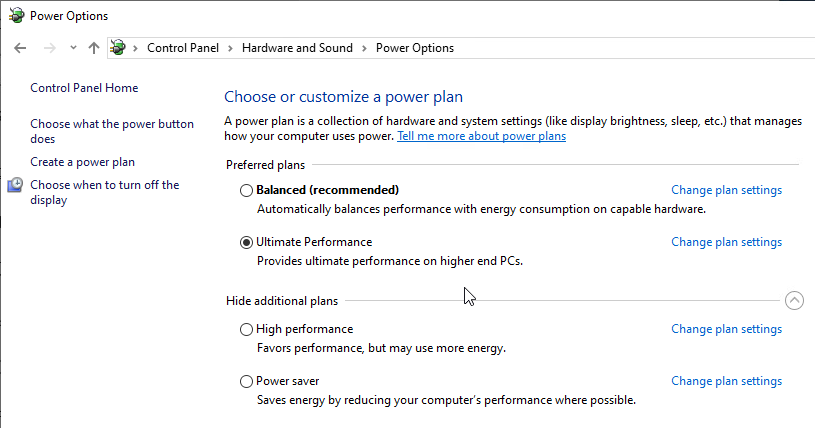The image size is (815, 428).
Task: Click the clock icon beside display link
Action: (x=15, y=185)
